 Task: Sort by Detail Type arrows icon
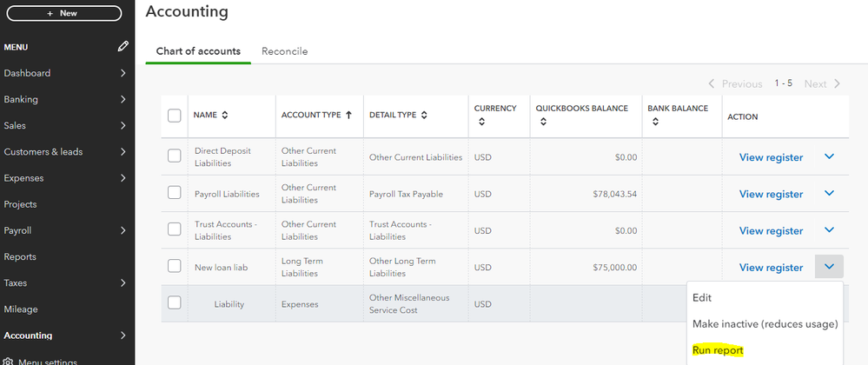click(x=425, y=115)
